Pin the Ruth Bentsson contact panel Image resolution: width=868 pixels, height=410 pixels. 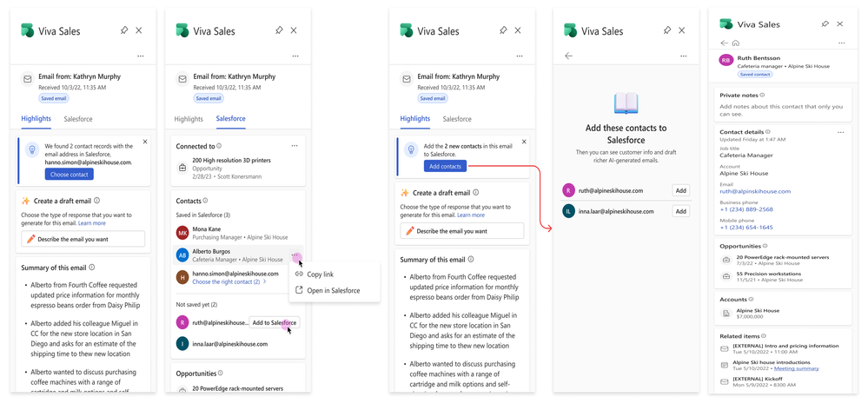pyautogui.click(x=825, y=24)
